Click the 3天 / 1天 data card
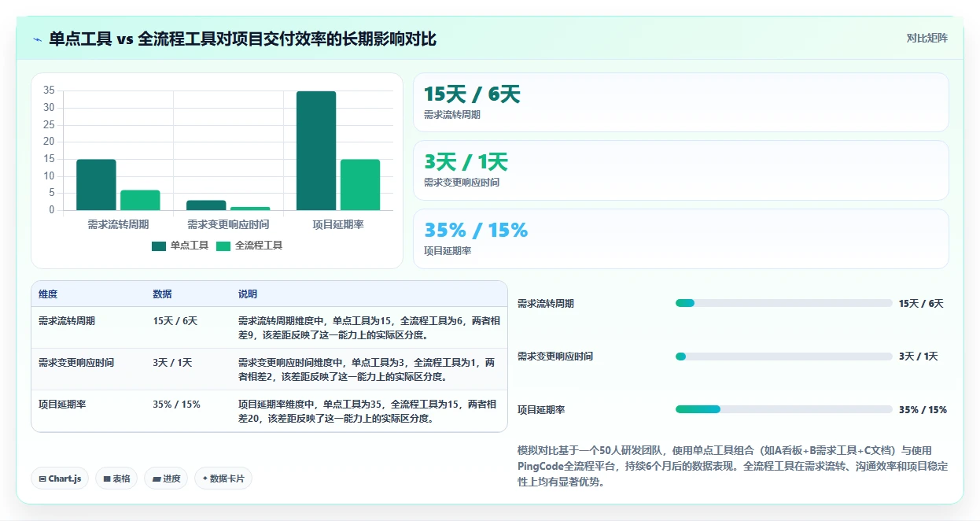Viewport: 980px width, 521px height. tap(681, 170)
